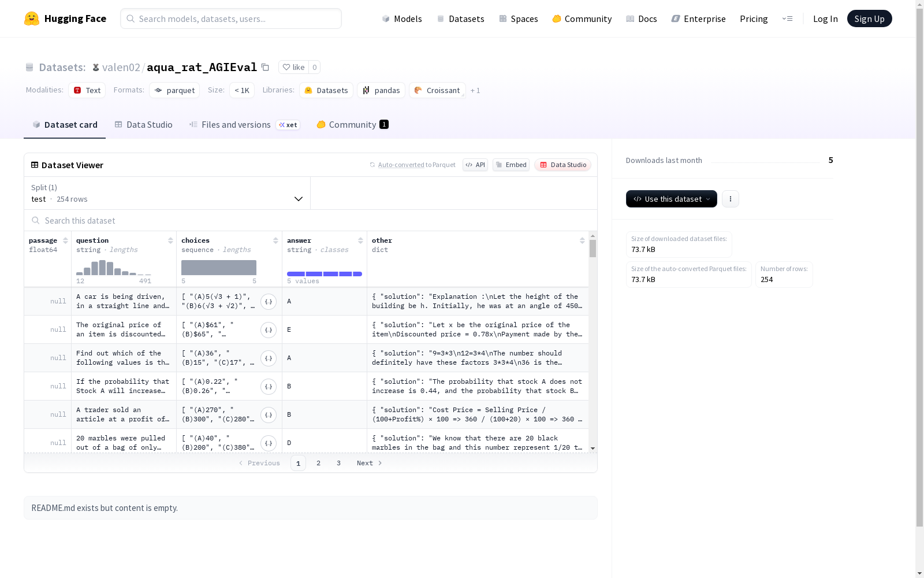Switch to the Dataset card tab
This screenshot has width=924, height=578.
(65, 125)
